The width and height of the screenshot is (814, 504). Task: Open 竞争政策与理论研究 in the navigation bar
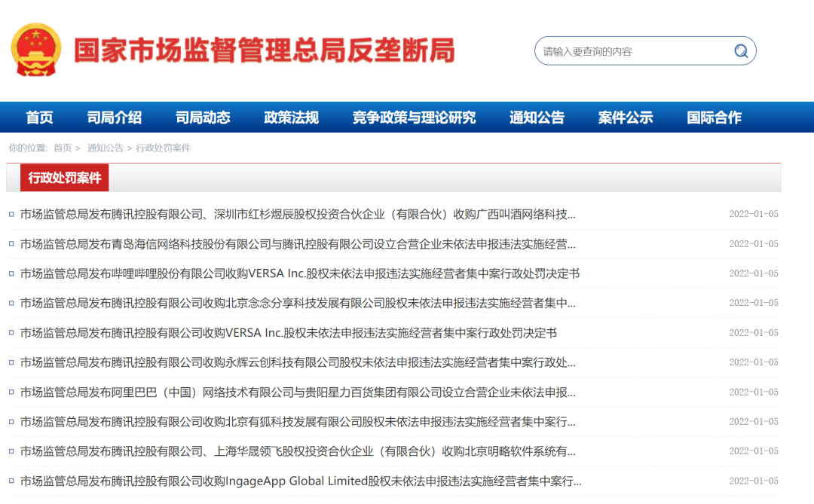pyautogui.click(x=414, y=118)
